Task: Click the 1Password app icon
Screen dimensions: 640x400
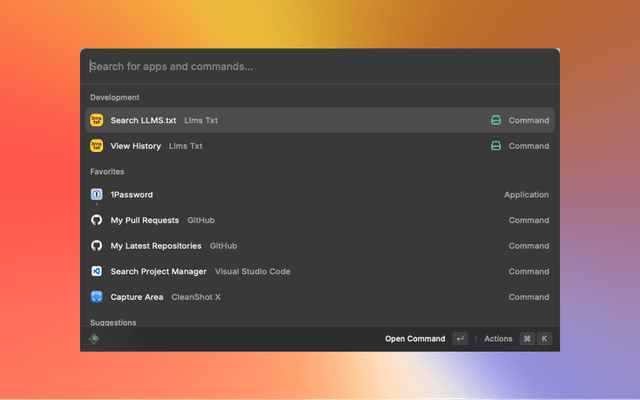Action: click(x=97, y=195)
